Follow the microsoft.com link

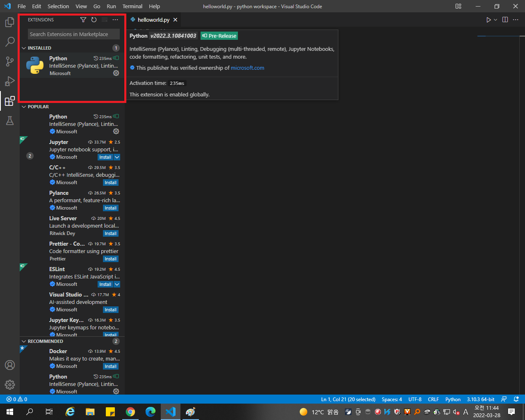(247, 68)
